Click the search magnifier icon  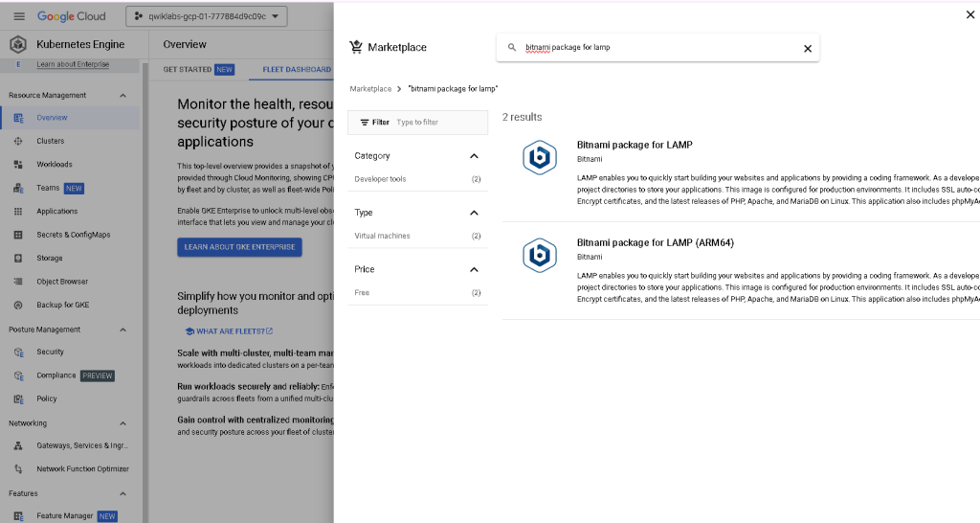pos(512,48)
